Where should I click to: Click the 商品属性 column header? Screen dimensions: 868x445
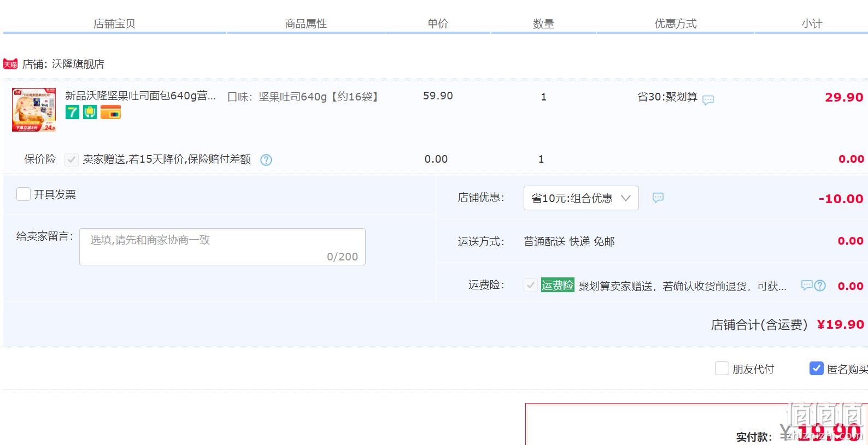pos(306,23)
